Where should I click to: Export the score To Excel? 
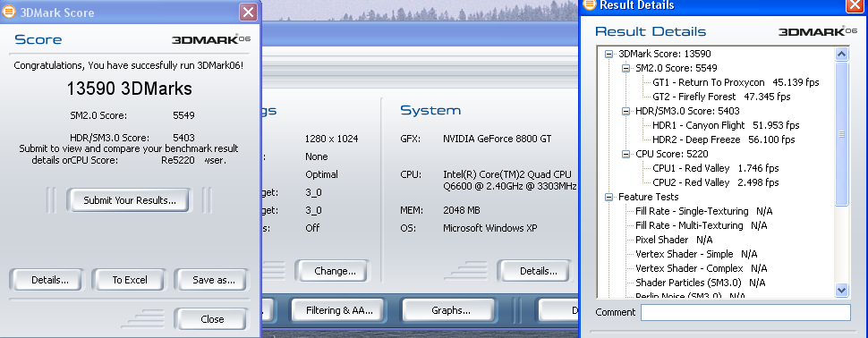click(x=130, y=280)
